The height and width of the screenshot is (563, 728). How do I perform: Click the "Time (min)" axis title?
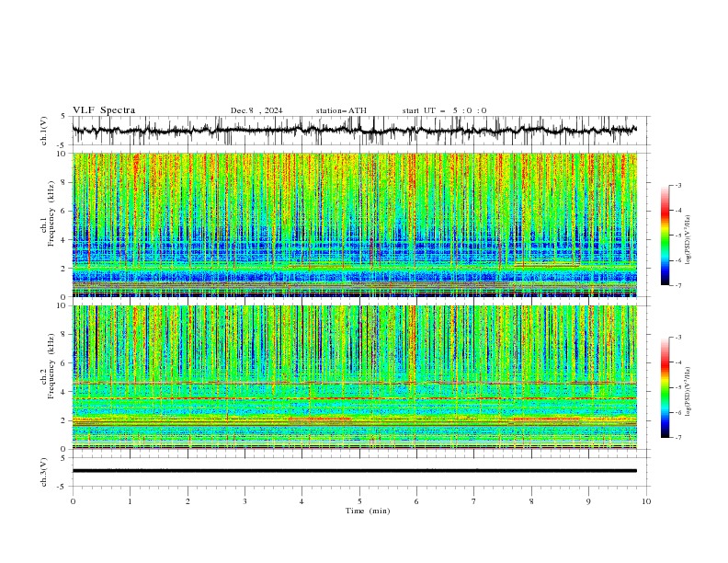coord(368,511)
